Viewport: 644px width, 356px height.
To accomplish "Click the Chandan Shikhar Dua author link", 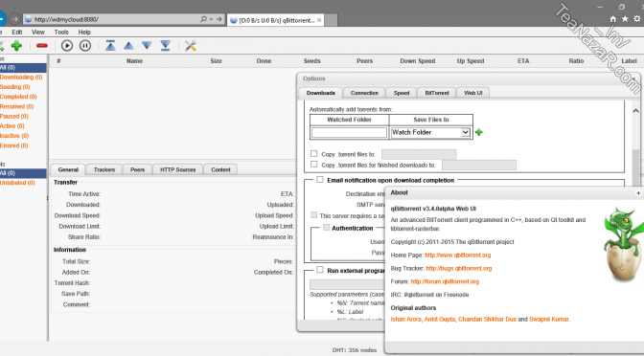I will [487, 319].
